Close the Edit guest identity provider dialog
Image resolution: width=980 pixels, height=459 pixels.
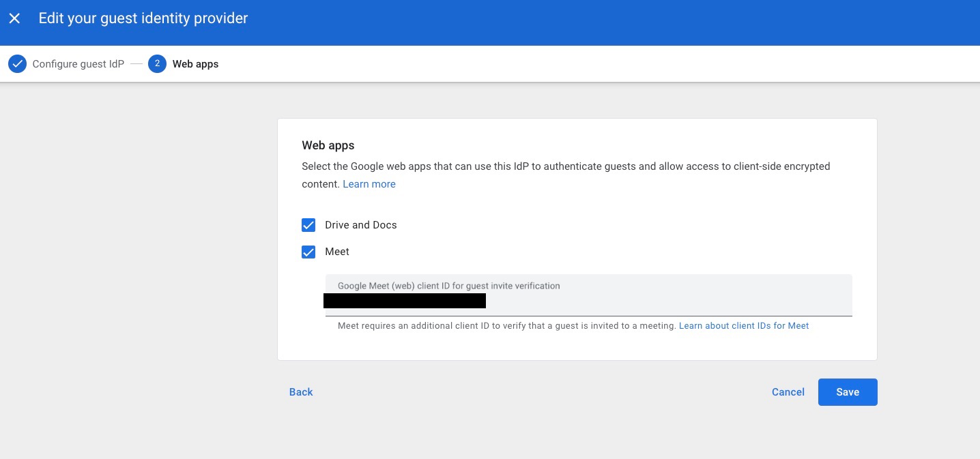tap(14, 18)
